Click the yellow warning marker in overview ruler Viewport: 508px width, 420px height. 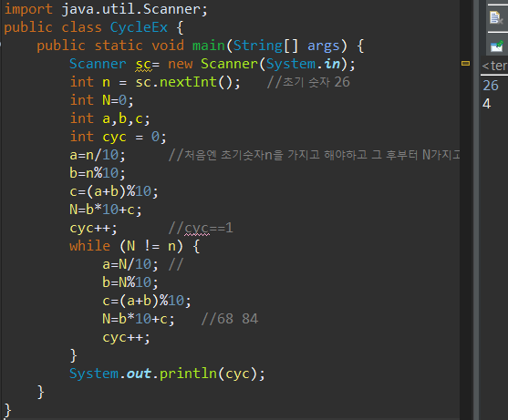465,64
